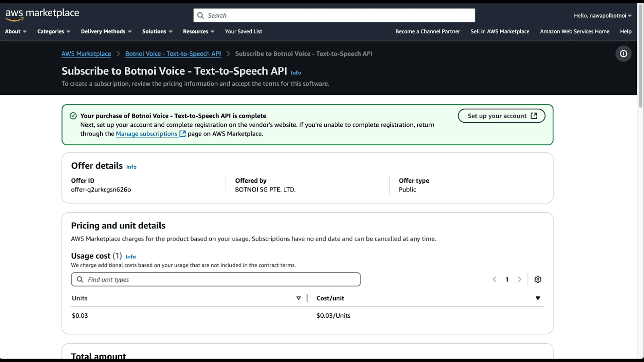
Task: Expand the Categories menu
Action: click(x=54, y=31)
